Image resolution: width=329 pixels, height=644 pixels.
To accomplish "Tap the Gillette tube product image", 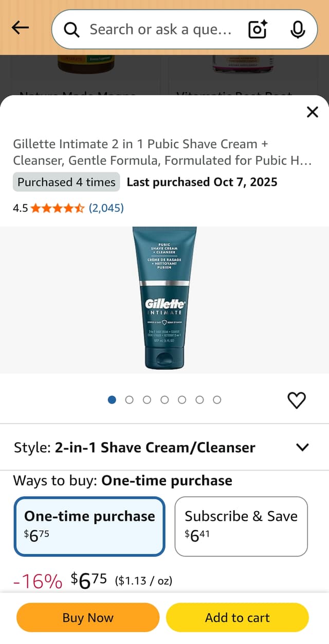I will (x=164, y=298).
